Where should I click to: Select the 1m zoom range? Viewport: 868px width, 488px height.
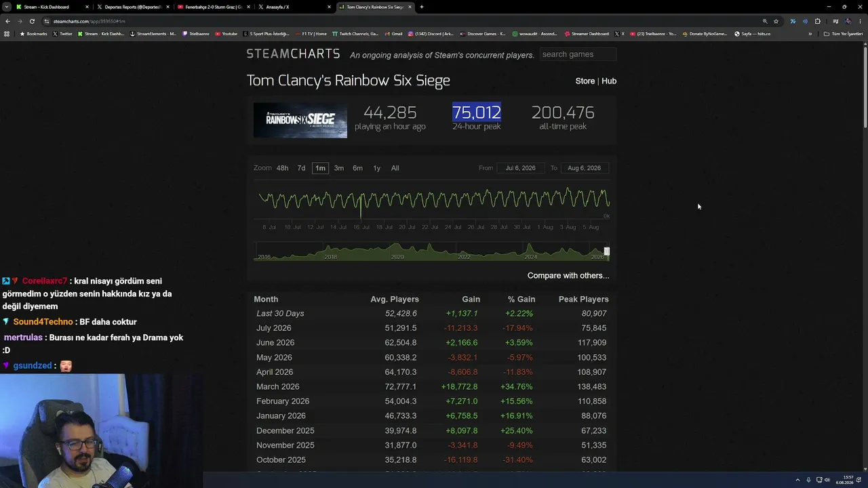tap(320, 168)
